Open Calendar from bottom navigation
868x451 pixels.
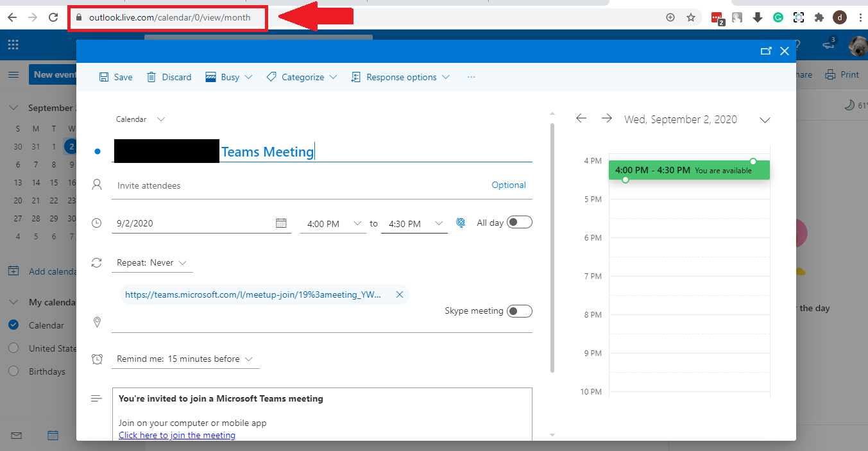(53, 436)
